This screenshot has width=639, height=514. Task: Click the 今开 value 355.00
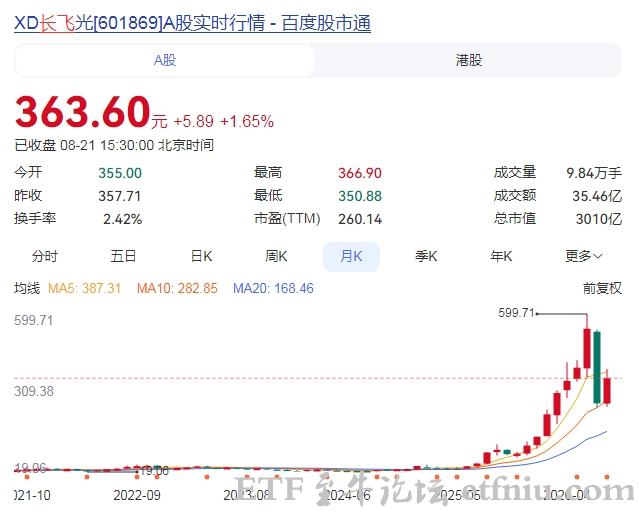(120, 173)
